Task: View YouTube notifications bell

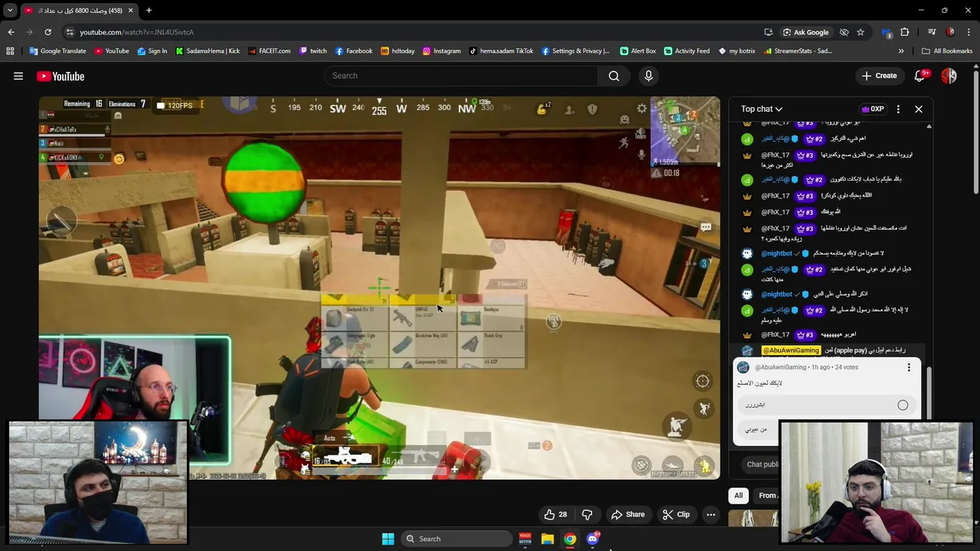Action: coord(921,76)
